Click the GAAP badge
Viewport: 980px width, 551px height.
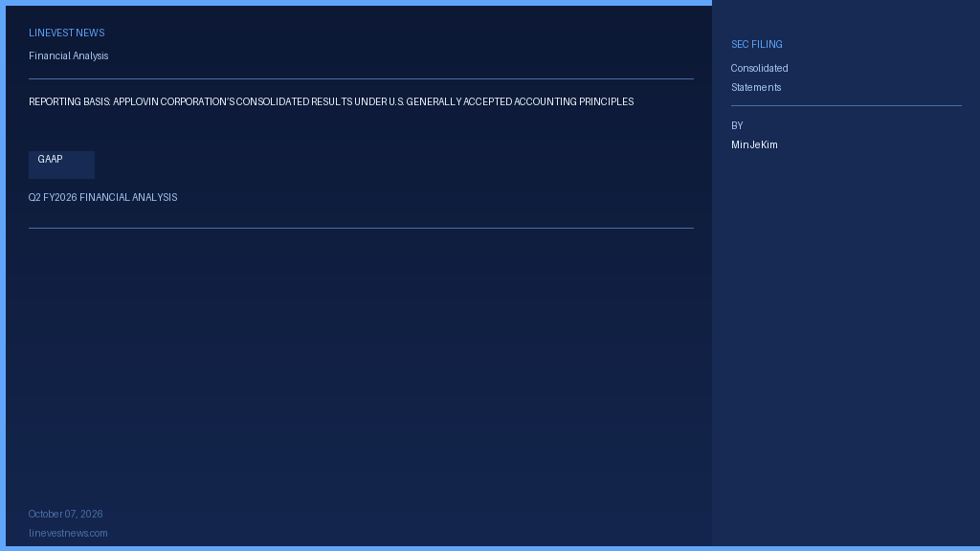[61, 165]
